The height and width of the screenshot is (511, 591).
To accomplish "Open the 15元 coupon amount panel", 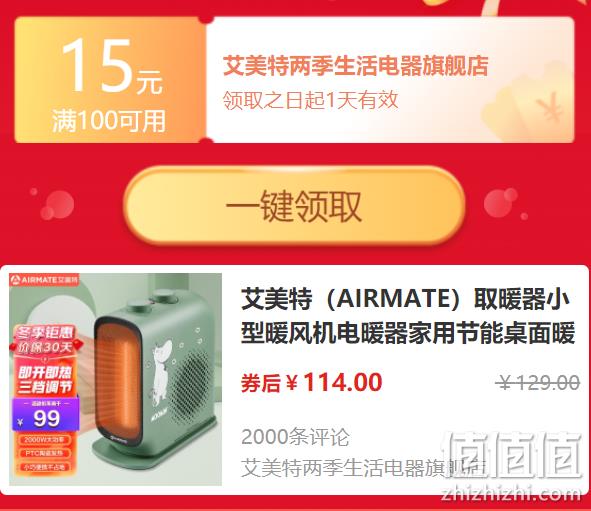I will (x=111, y=80).
